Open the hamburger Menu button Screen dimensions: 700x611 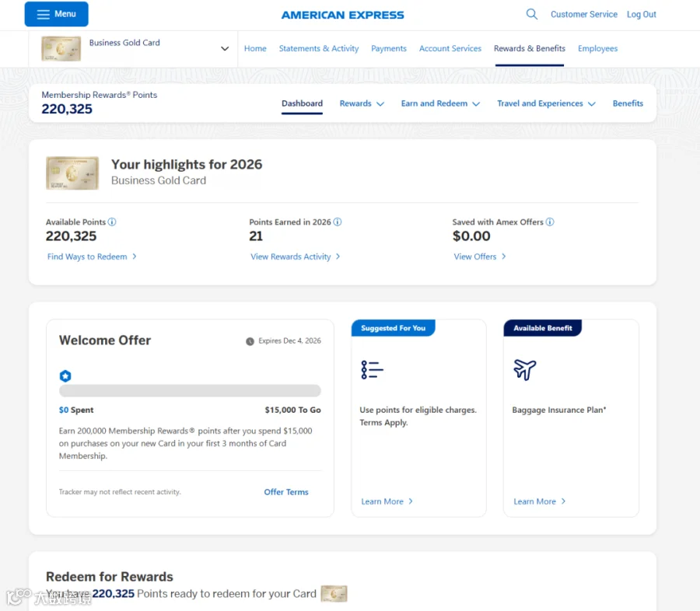tap(56, 14)
